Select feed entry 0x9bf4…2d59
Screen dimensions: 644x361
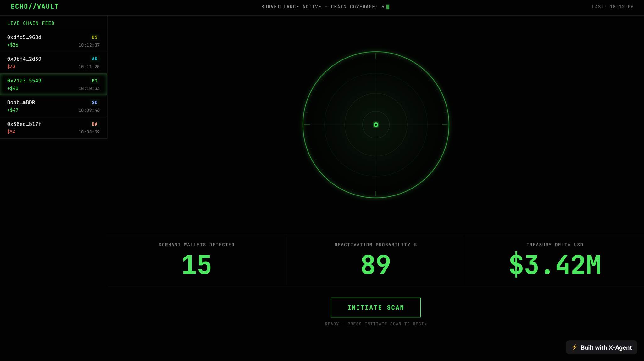click(x=53, y=63)
